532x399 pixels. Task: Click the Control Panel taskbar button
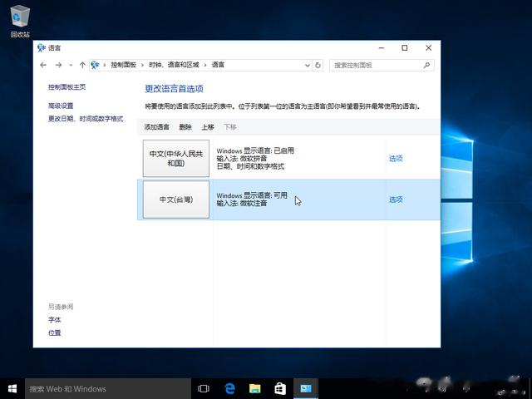click(306, 389)
